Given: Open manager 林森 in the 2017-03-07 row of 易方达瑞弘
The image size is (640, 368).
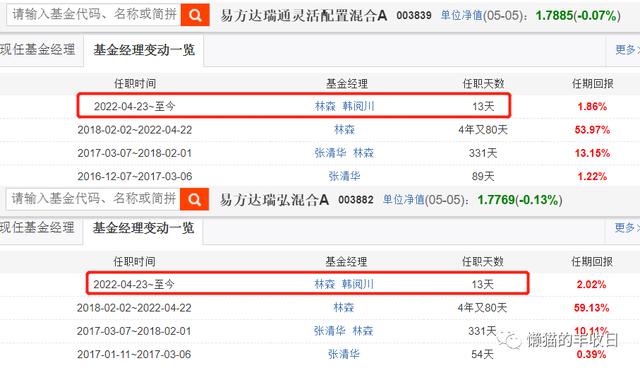Looking at the screenshot, I should coord(363,331).
